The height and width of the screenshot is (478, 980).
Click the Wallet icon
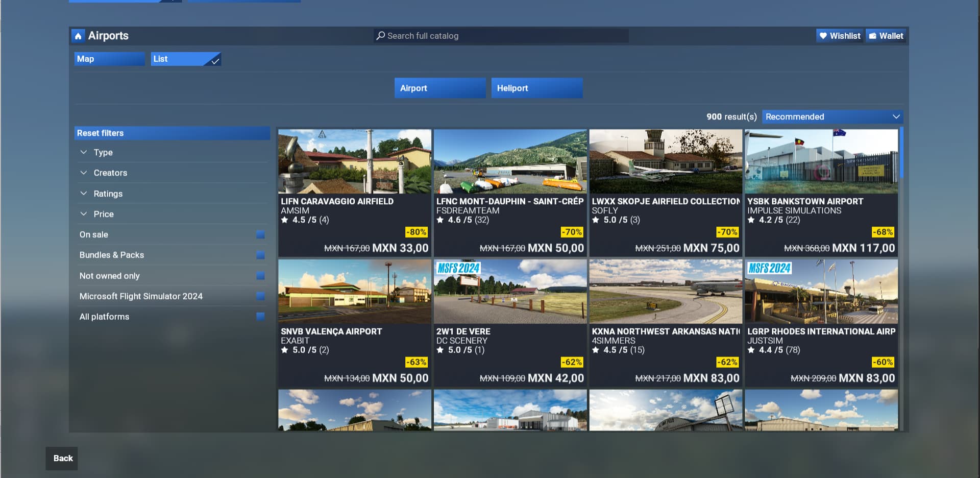click(x=873, y=36)
